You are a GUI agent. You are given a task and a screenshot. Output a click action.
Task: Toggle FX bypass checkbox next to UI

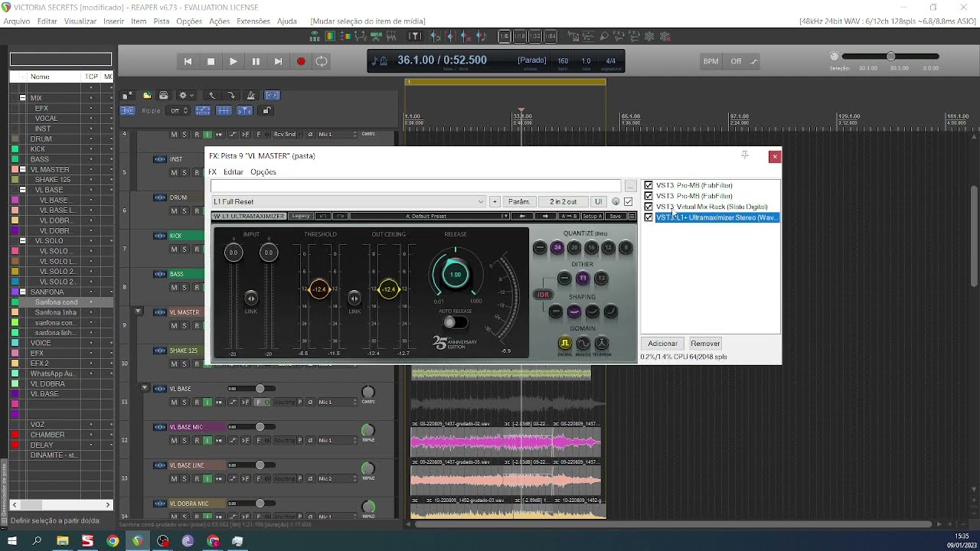coord(629,202)
